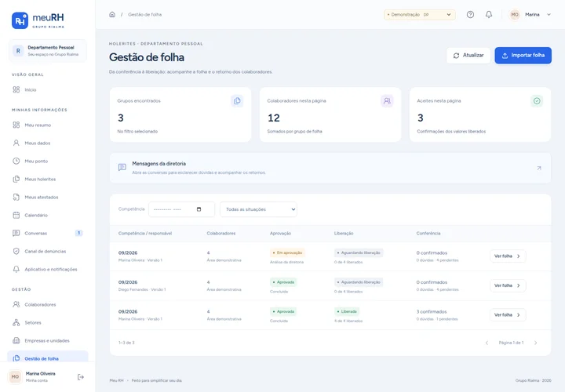Screen dimensions: 565x392
Task: Click the Gestão de folha breadcrumb text
Action: click(145, 14)
